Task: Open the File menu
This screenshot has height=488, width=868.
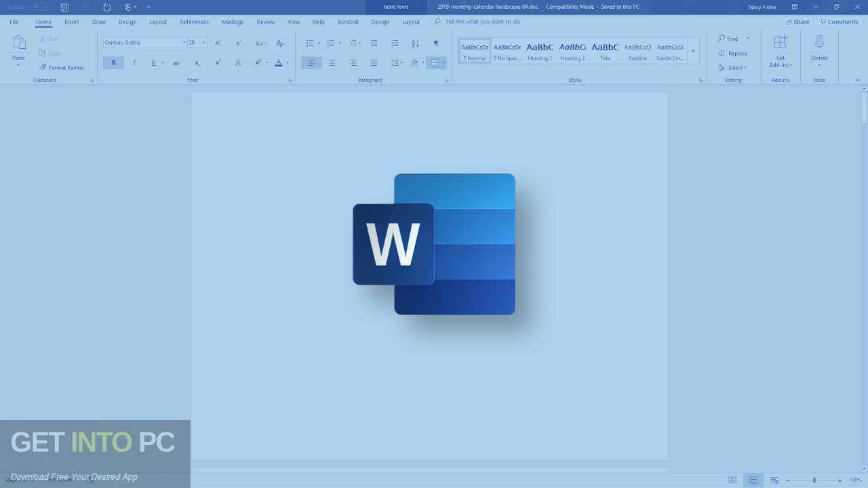Action: pyautogui.click(x=14, y=22)
